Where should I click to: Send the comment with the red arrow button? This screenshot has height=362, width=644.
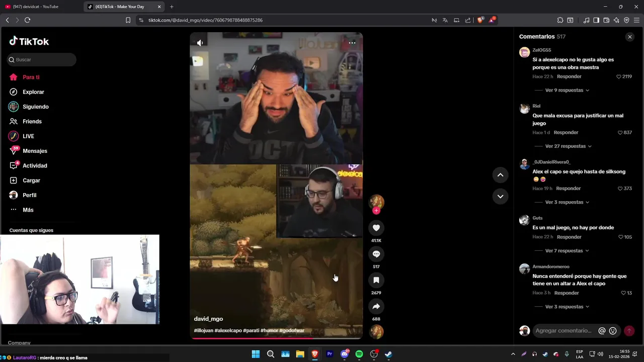[x=629, y=331]
